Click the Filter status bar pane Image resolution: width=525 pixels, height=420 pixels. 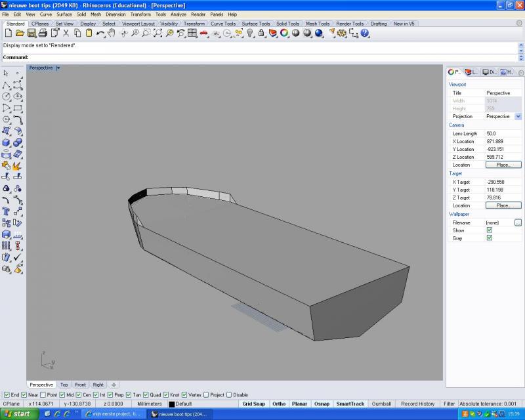[449, 404]
